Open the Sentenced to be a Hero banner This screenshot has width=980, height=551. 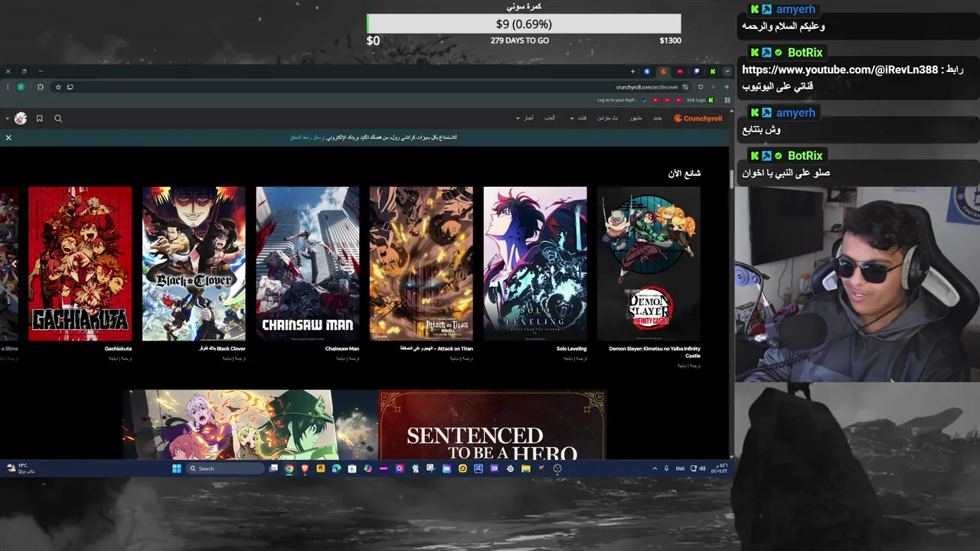coord(366,425)
